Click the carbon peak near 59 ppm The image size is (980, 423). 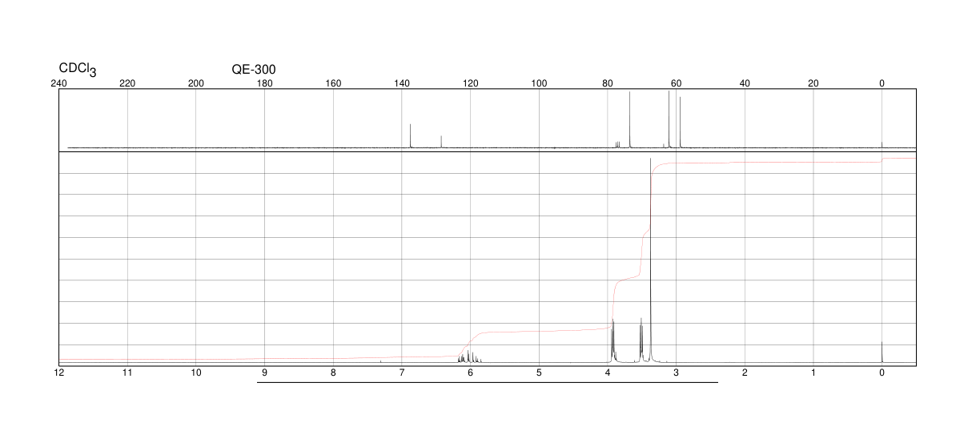pyautogui.click(x=680, y=123)
